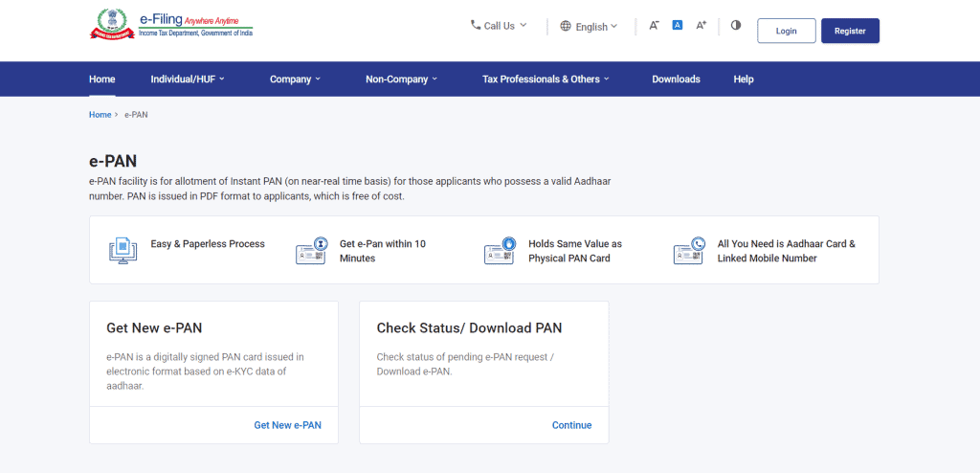Click the Get e-Pan within 10 Minutes icon
The image size is (980, 473).
point(312,251)
